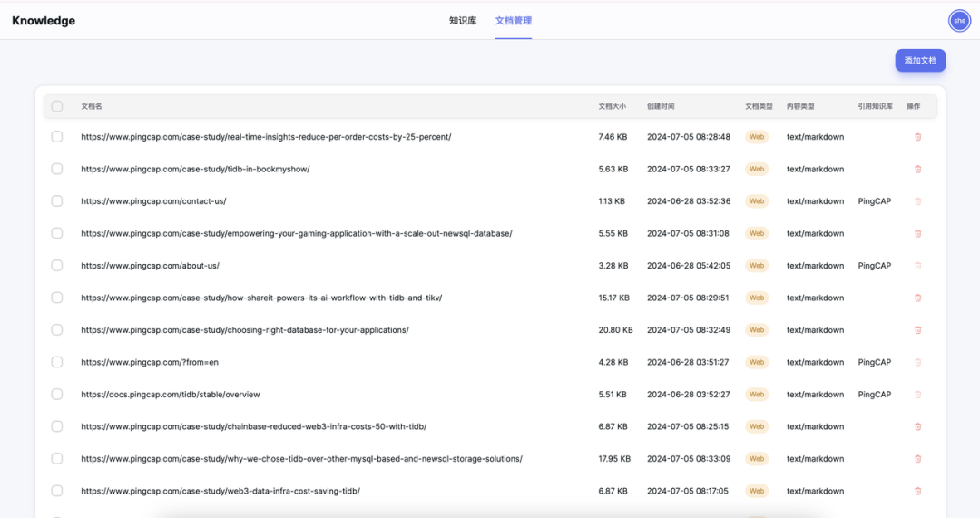This screenshot has height=518, width=980.
Task: Click the 内容类型 column header
Action: pos(800,106)
